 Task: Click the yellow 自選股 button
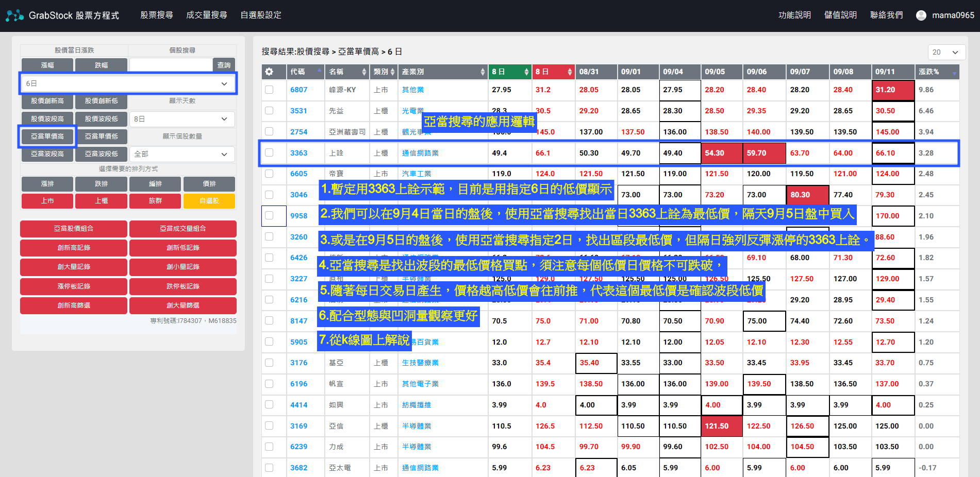(209, 201)
